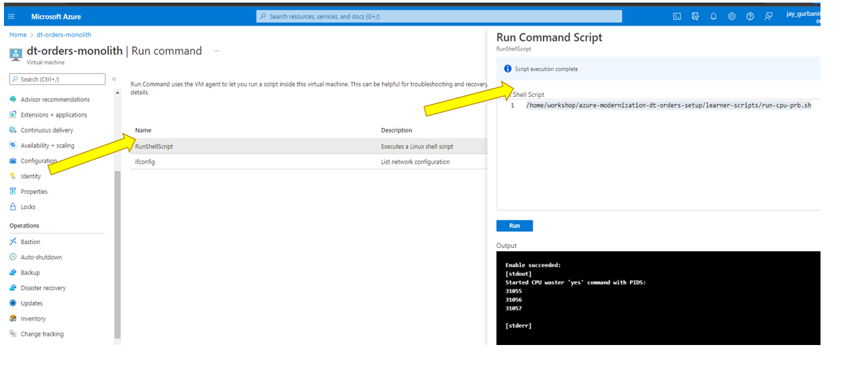
Task: Open Bastion in the Operations menu
Action: [30, 242]
